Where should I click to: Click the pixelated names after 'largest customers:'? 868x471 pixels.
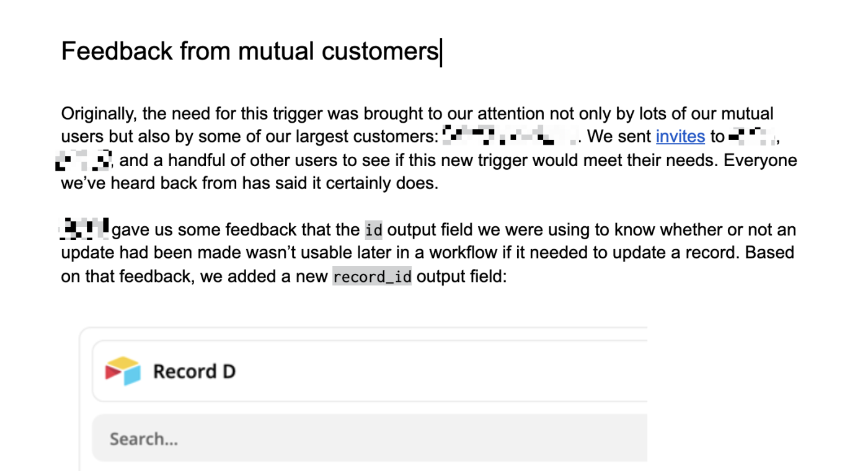[510, 136]
